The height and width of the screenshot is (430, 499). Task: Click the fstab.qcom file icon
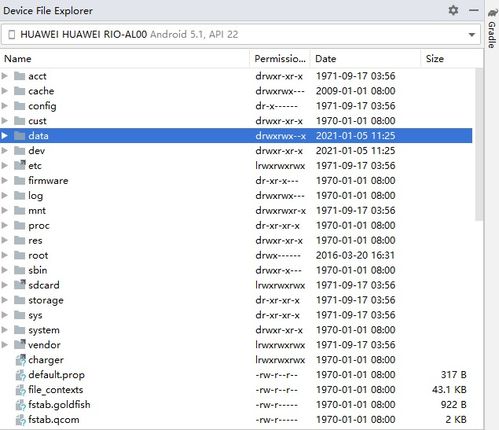[x=20, y=420]
